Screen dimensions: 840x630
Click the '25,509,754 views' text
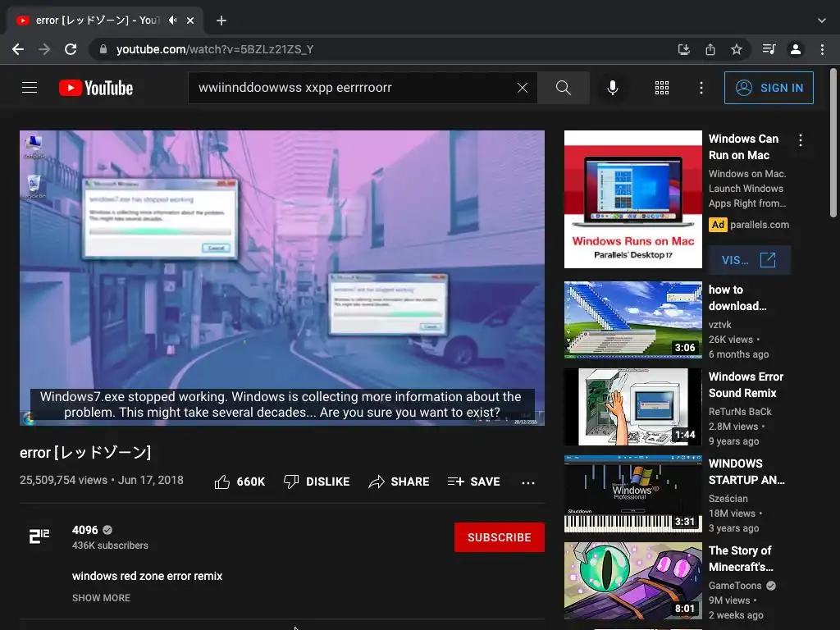click(x=64, y=480)
